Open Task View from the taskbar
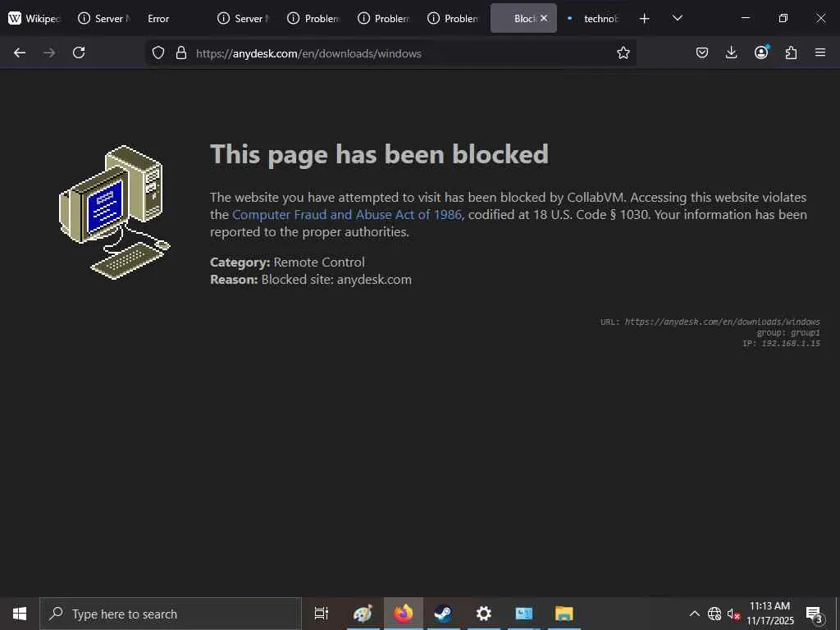The height and width of the screenshot is (630, 840). [322, 614]
